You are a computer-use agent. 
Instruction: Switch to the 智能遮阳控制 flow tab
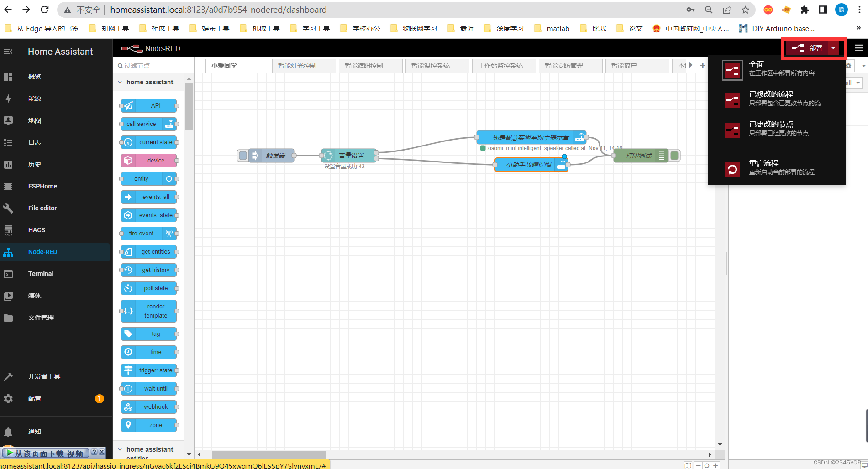[x=370, y=66]
